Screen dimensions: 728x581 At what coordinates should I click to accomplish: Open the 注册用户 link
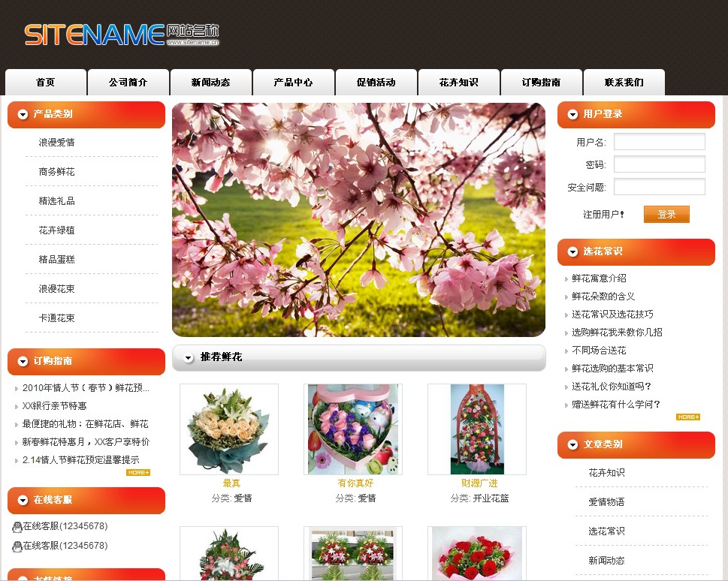coord(603,215)
